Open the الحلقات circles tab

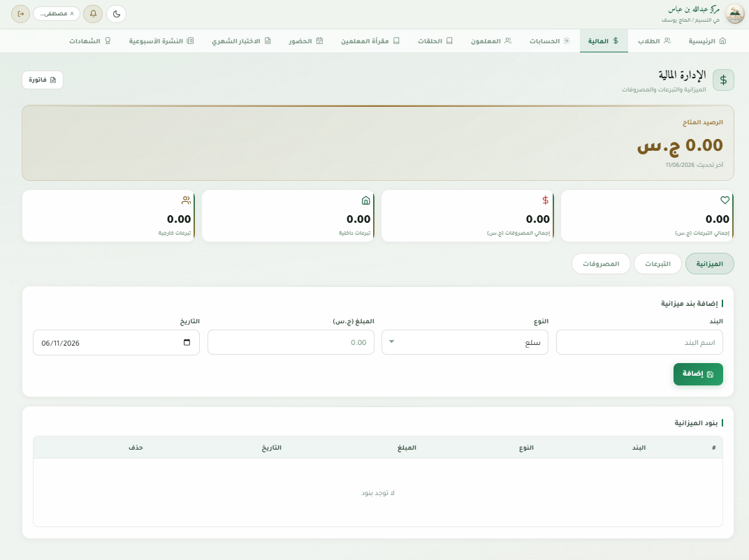[x=435, y=41]
